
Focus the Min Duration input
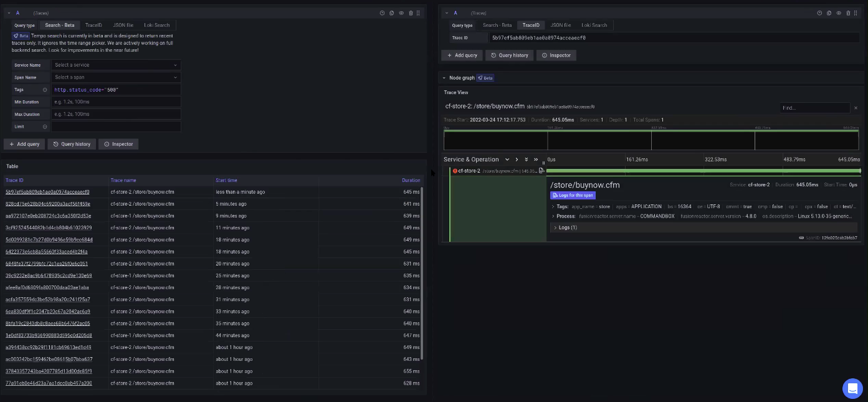coord(116,102)
